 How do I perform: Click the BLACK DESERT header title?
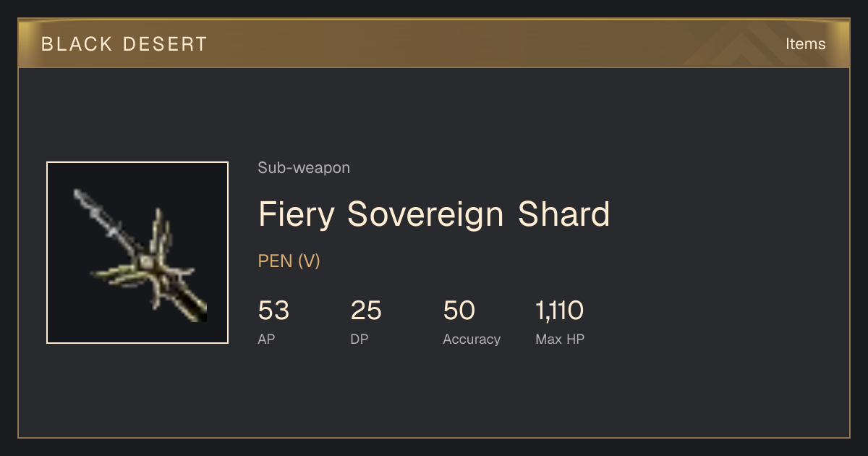click(124, 44)
